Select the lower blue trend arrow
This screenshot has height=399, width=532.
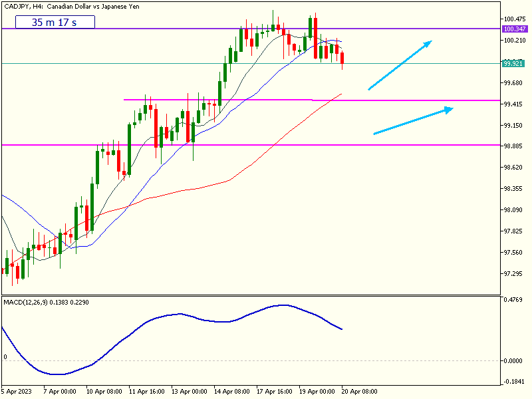pyautogui.click(x=413, y=121)
